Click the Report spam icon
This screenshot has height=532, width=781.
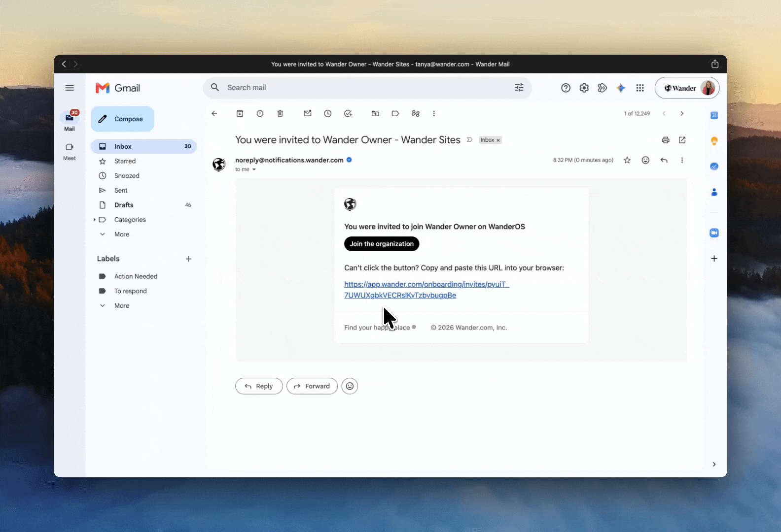click(260, 113)
